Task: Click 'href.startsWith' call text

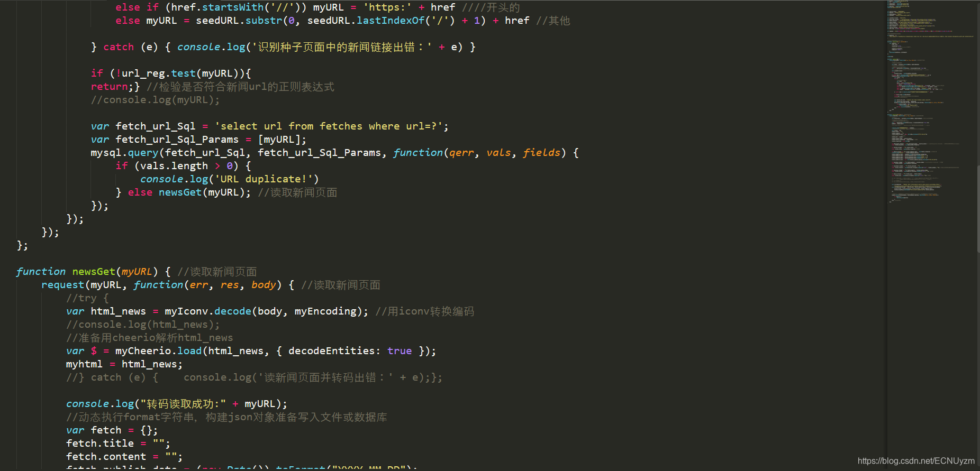Action: (217, 7)
